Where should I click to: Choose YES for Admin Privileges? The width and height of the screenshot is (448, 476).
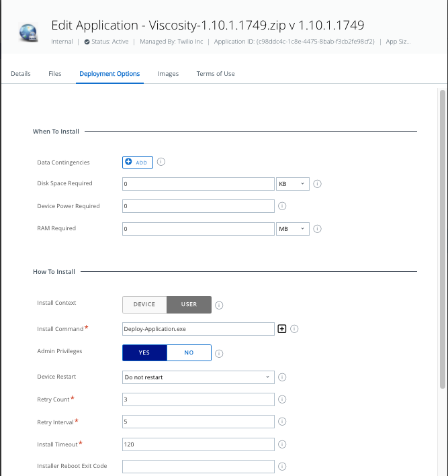pyautogui.click(x=144, y=352)
